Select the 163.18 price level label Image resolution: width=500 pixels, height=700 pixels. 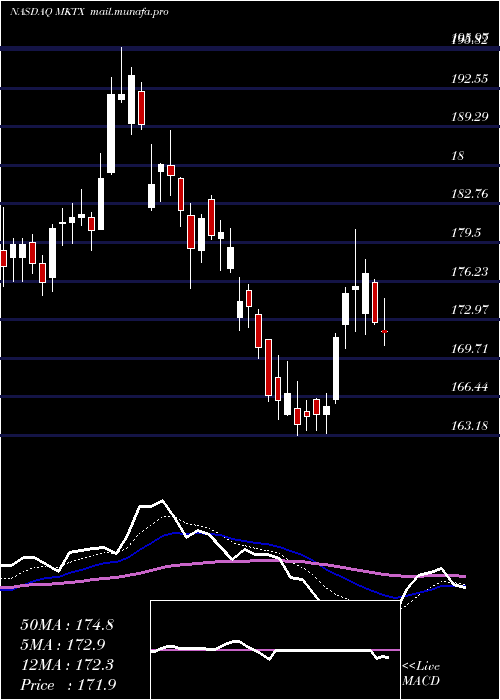(470, 425)
